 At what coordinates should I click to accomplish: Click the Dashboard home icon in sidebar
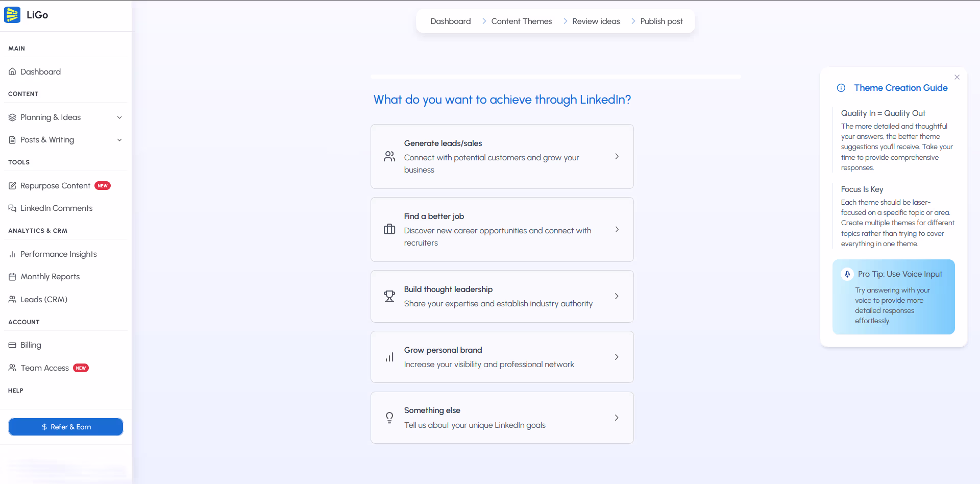12,72
